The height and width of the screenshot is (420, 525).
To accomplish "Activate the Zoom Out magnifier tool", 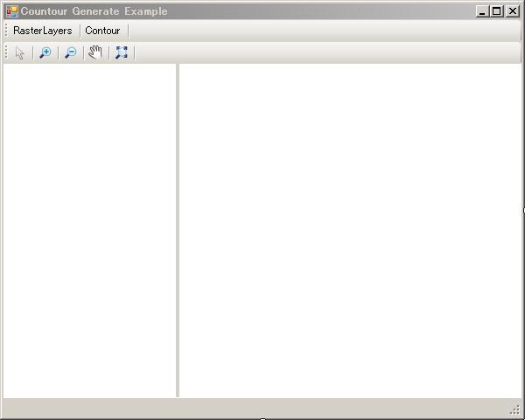I will (x=71, y=52).
